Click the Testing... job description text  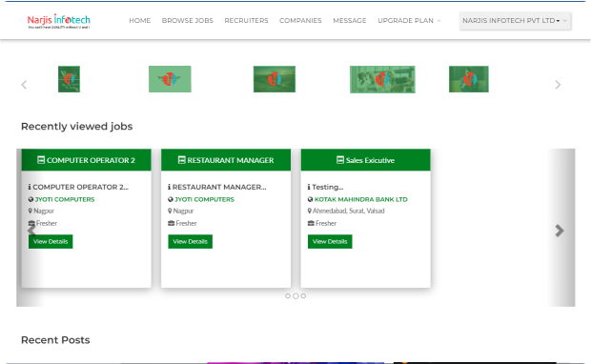(x=328, y=187)
